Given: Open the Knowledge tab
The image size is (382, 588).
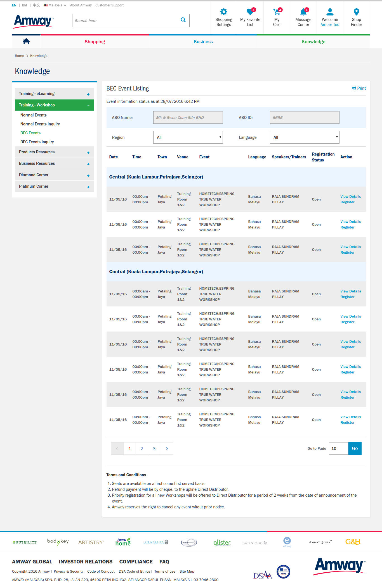Looking at the screenshot, I should (x=313, y=42).
